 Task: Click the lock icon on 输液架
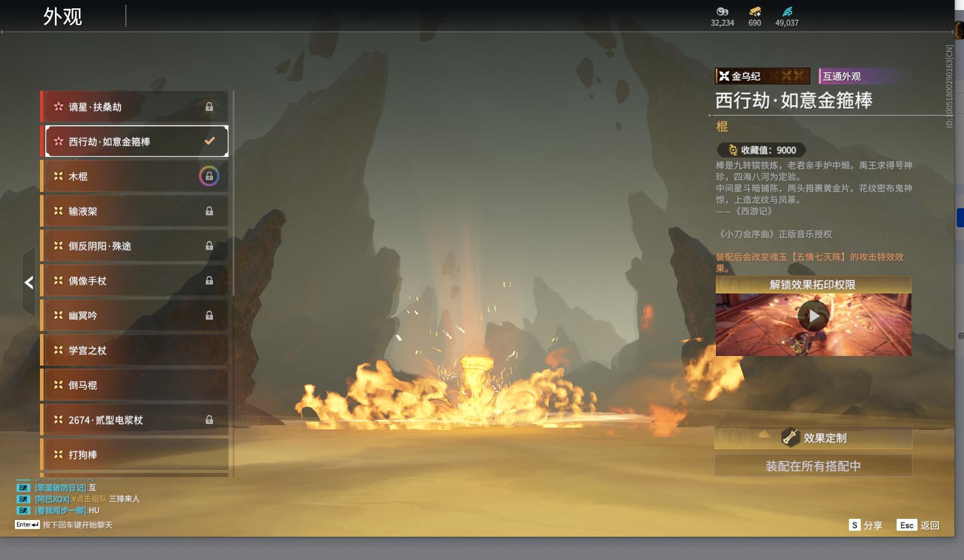pyautogui.click(x=209, y=211)
